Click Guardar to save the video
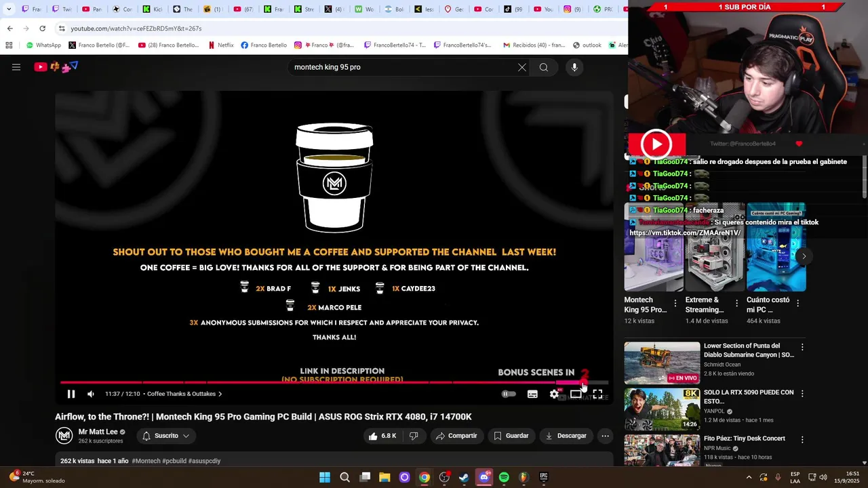Image resolution: width=868 pixels, height=488 pixels. [511, 436]
